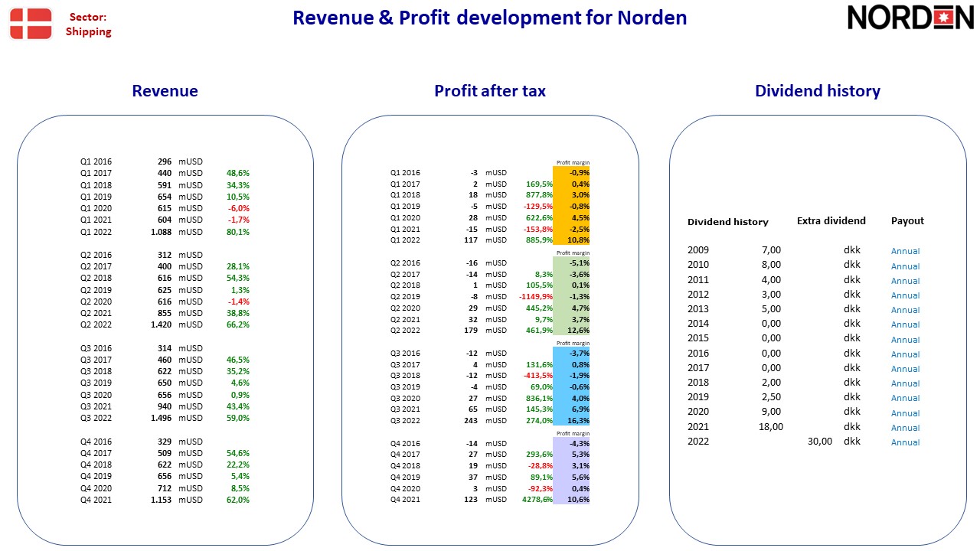This screenshot has width=980, height=551.
Task: Select the Payout column header
Action: 907,220
